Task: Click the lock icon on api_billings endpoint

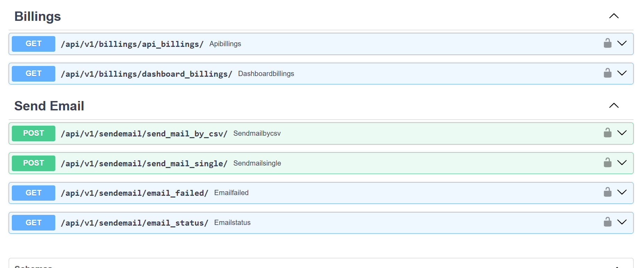Action: [x=607, y=43]
